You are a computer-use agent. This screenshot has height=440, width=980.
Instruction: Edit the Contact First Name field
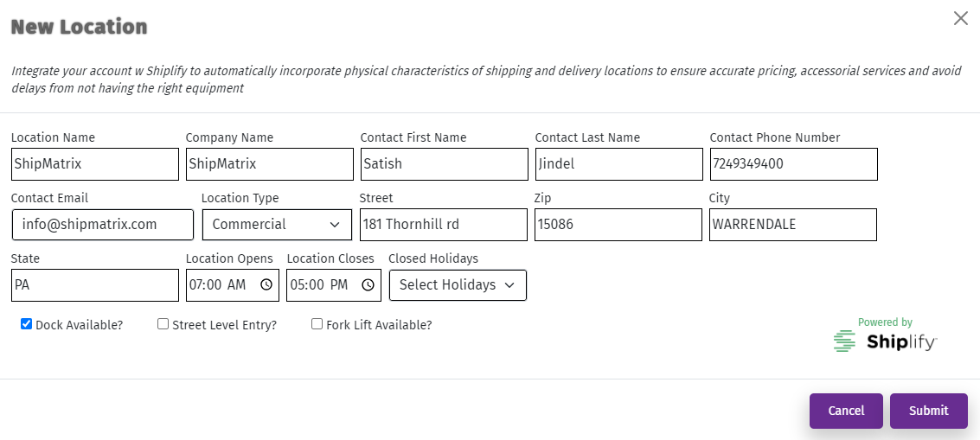point(445,164)
